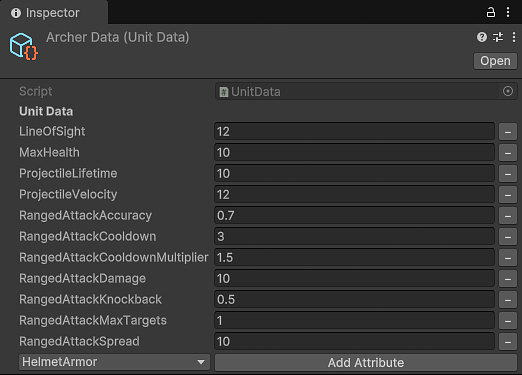Click the Archer Data (Unit Data) title
The width and height of the screenshot is (522, 375).
coord(117,37)
